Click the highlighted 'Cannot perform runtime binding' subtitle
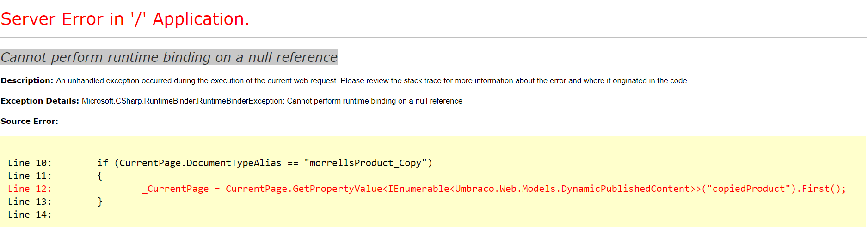The width and height of the screenshot is (868, 227). click(169, 57)
